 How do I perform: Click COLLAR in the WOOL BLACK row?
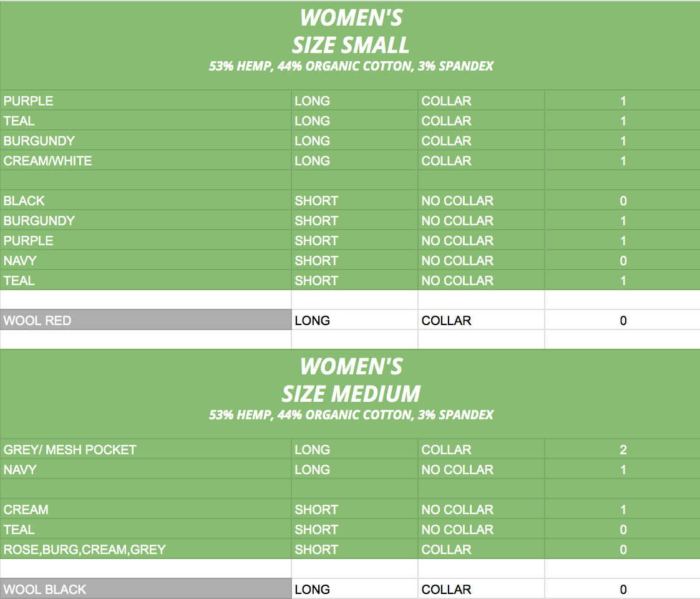point(481,589)
